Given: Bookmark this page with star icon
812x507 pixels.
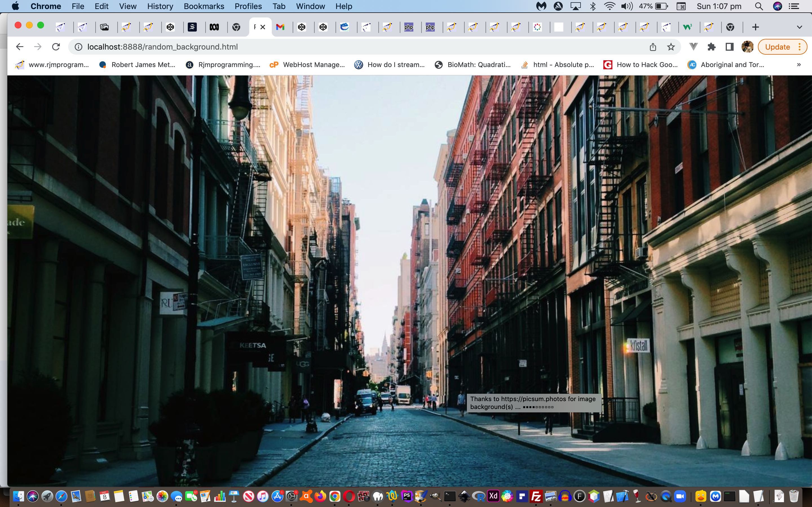Looking at the screenshot, I should pyautogui.click(x=671, y=47).
